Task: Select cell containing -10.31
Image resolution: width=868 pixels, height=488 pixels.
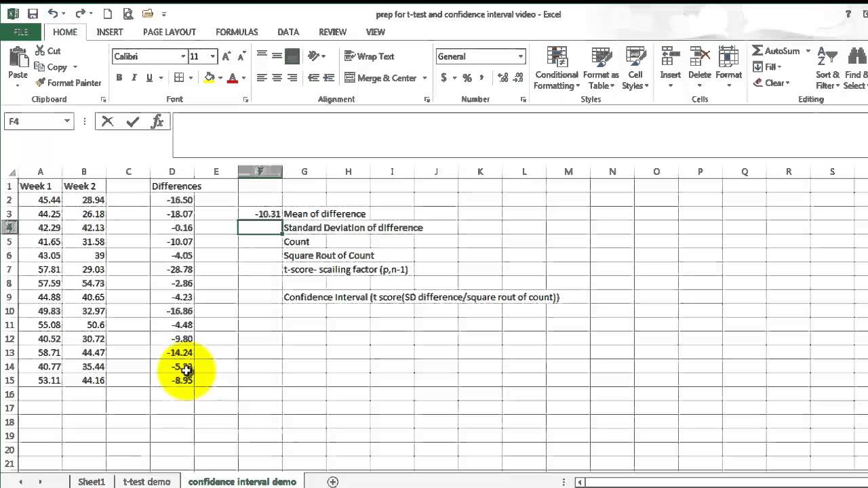Action: tap(260, 213)
